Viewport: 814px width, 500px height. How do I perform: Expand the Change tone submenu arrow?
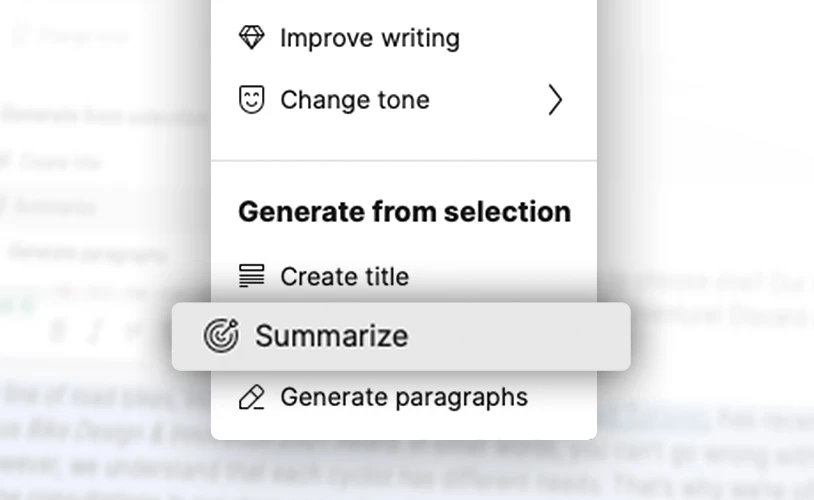click(555, 100)
